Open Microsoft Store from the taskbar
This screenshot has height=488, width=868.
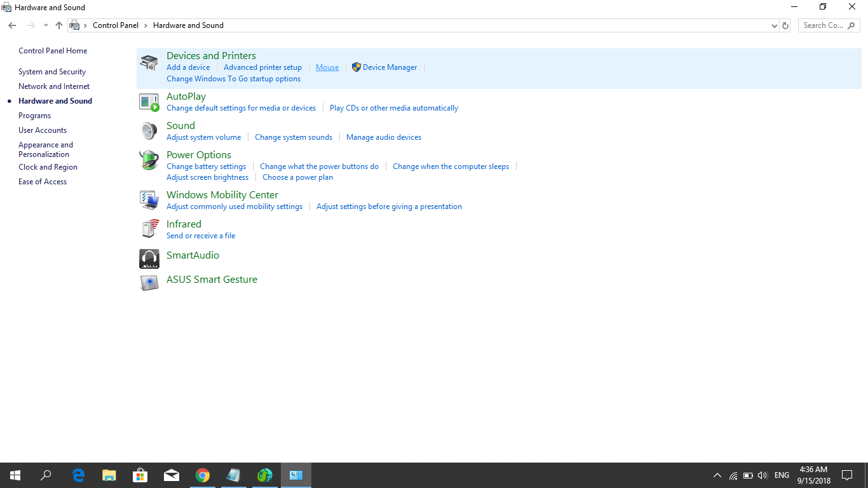coord(140,475)
